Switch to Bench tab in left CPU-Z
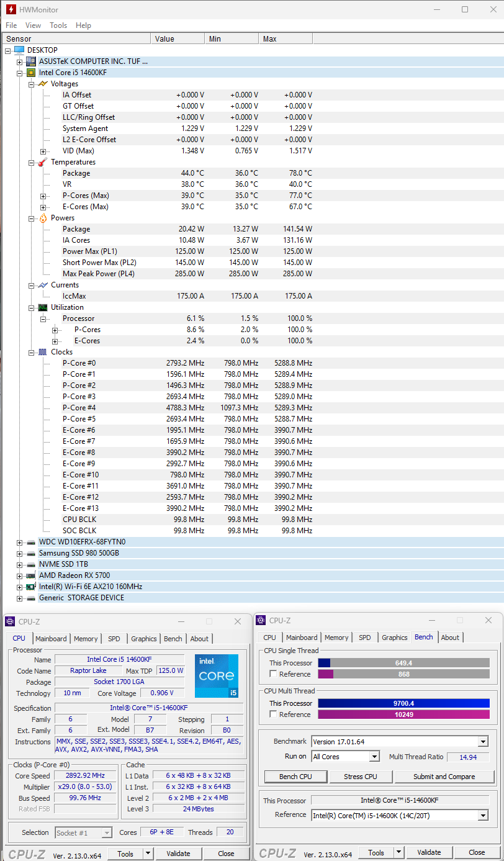The image size is (504, 861). pyautogui.click(x=173, y=639)
